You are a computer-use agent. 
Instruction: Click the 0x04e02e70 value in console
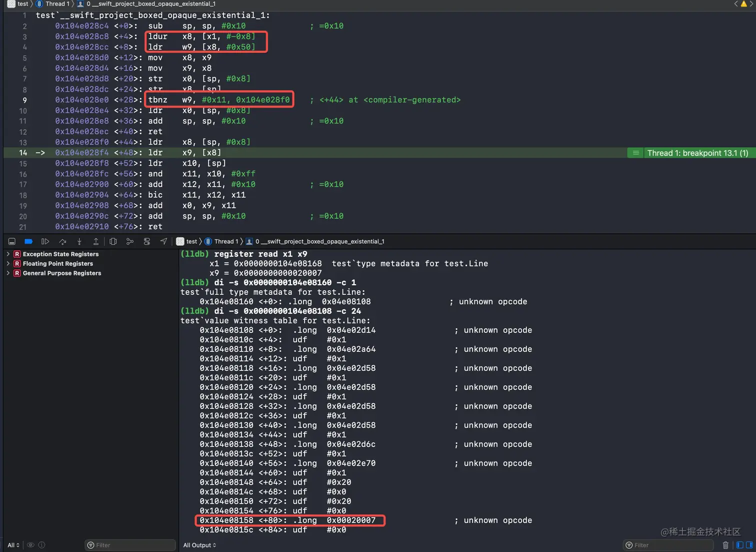351,463
